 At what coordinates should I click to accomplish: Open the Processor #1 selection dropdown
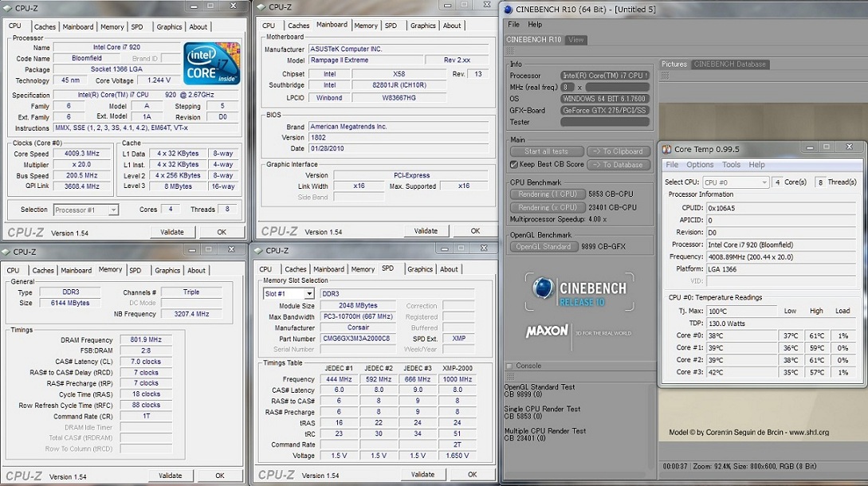tap(86, 210)
